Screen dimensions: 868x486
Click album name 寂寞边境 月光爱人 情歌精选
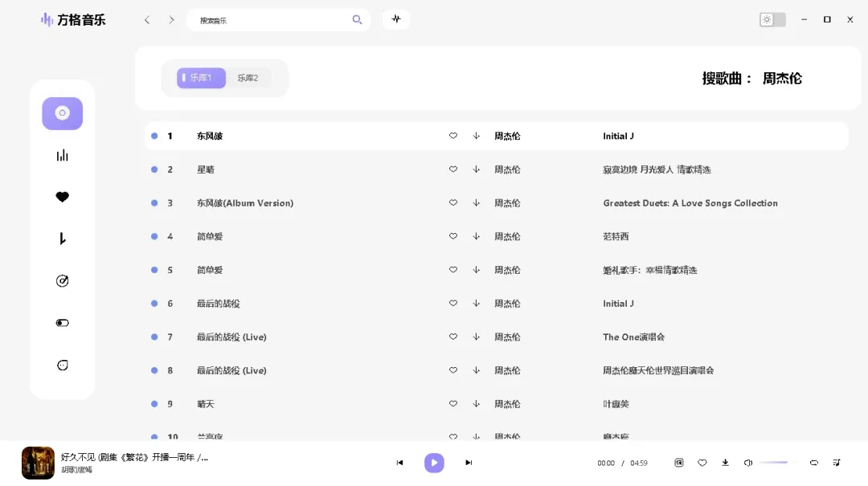pos(657,170)
